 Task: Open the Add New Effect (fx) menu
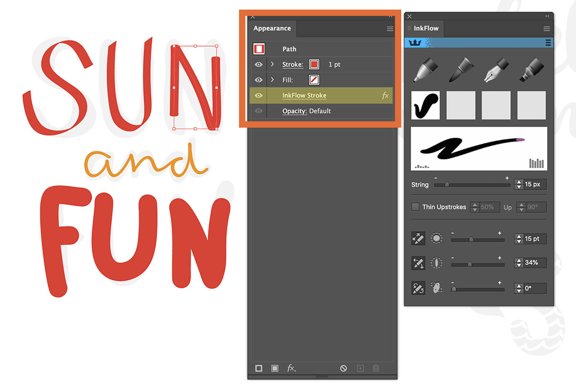(x=292, y=368)
